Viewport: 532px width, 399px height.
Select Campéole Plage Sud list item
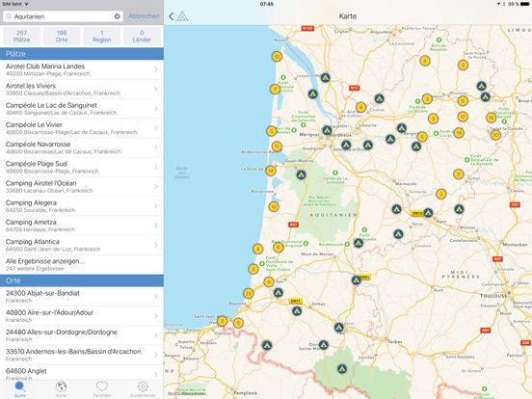pos(82,167)
